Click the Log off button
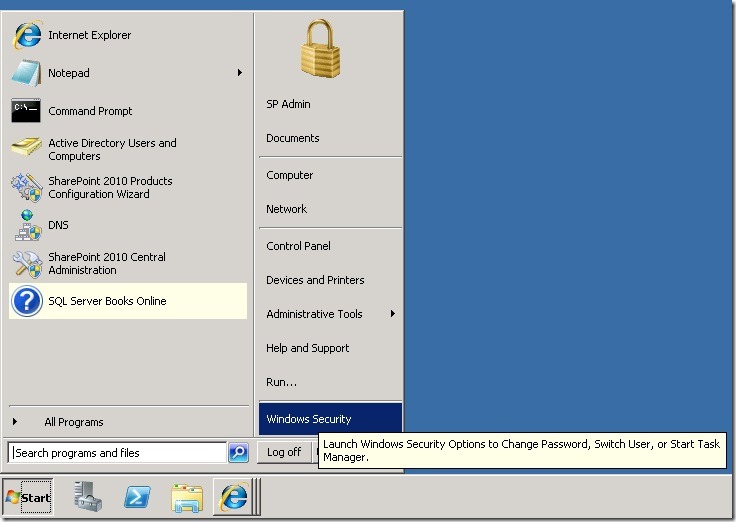This screenshot has height=522, width=736. pos(284,452)
